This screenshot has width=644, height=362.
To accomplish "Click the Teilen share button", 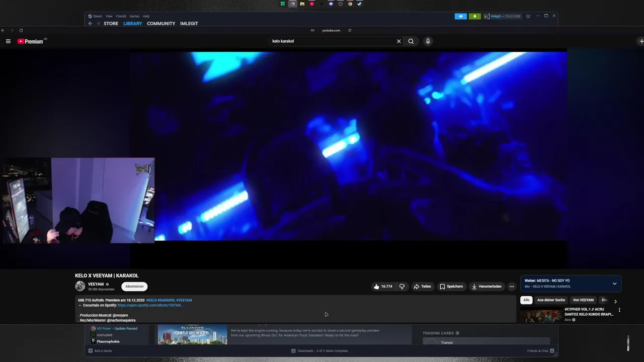I will pyautogui.click(x=423, y=287).
